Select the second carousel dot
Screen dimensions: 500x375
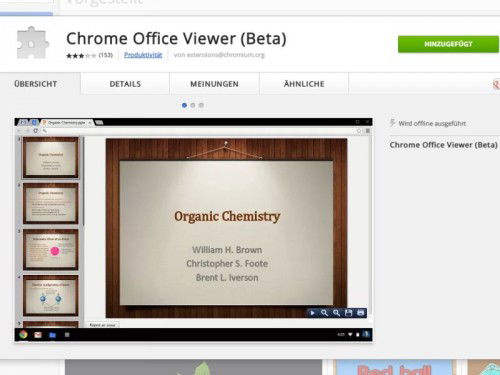(193, 105)
